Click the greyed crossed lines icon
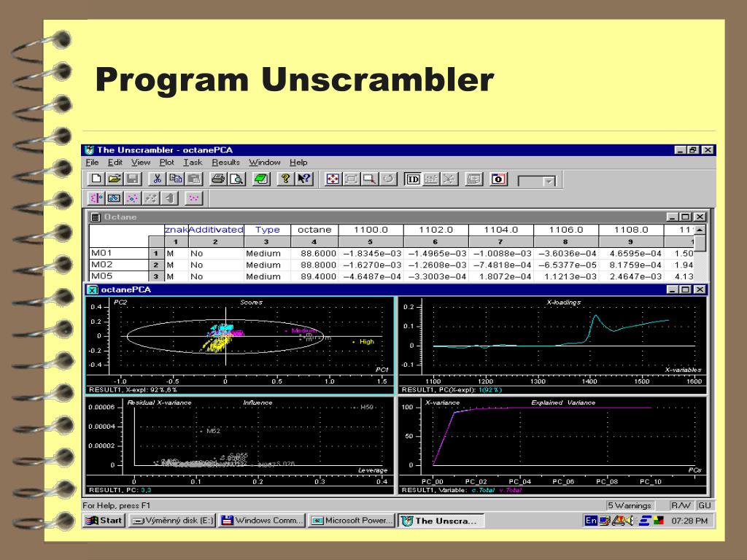The image size is (747, 560). point(449,179)
